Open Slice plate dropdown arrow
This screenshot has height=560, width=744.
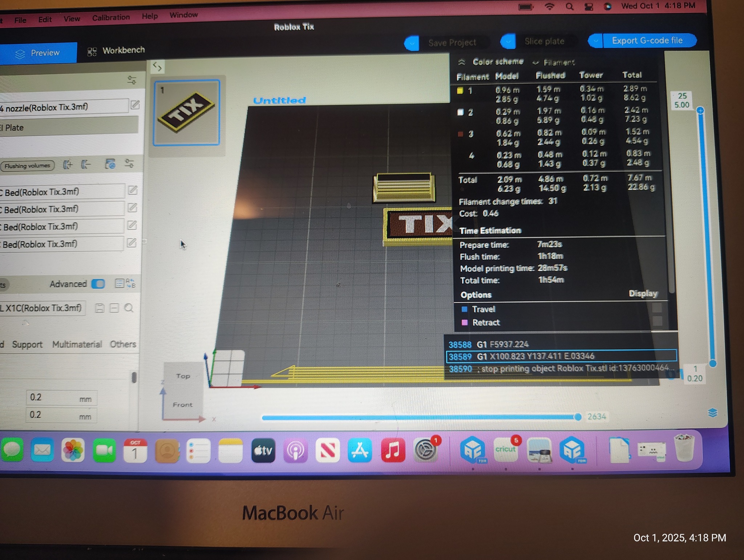pos(508,42)
